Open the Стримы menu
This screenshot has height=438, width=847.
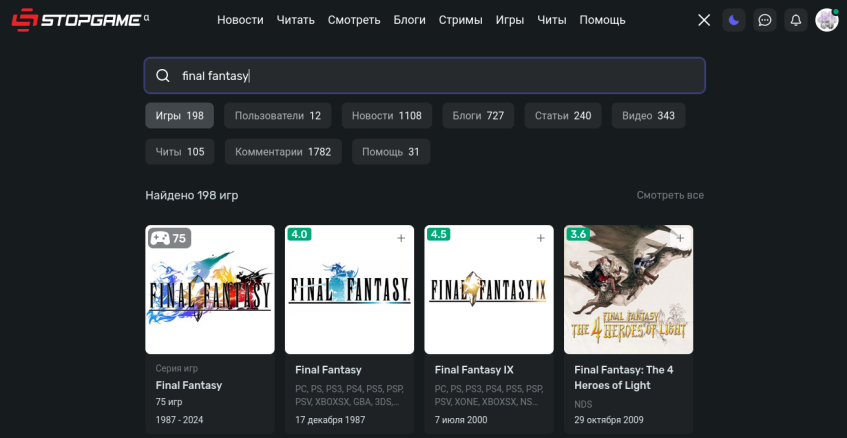click(x=461, y=20)
